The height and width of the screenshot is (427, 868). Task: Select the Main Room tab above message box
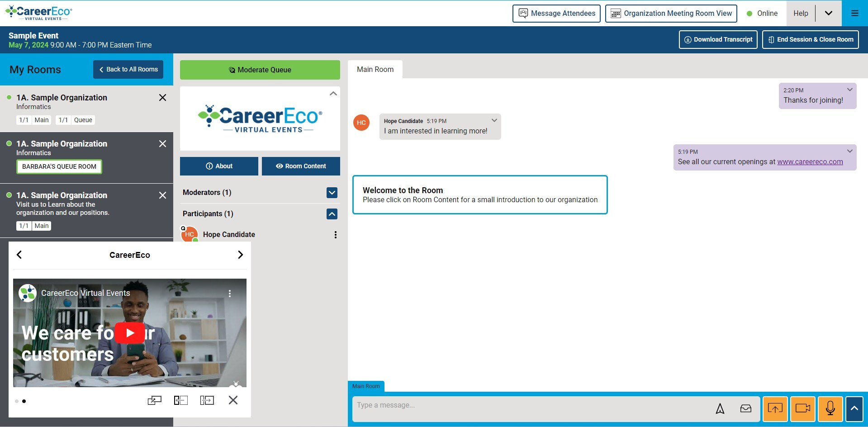click(x=366, y=386)
